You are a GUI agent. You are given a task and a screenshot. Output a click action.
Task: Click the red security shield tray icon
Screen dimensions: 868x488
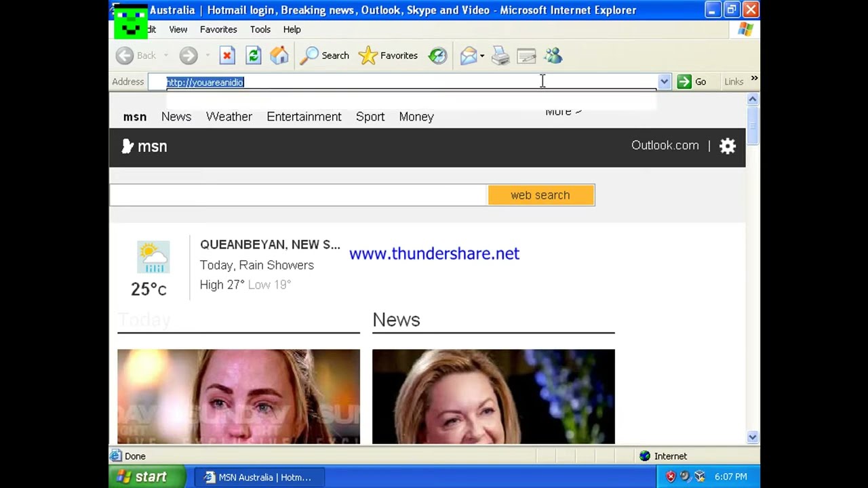pyautogui.click(x=671, y=477)
